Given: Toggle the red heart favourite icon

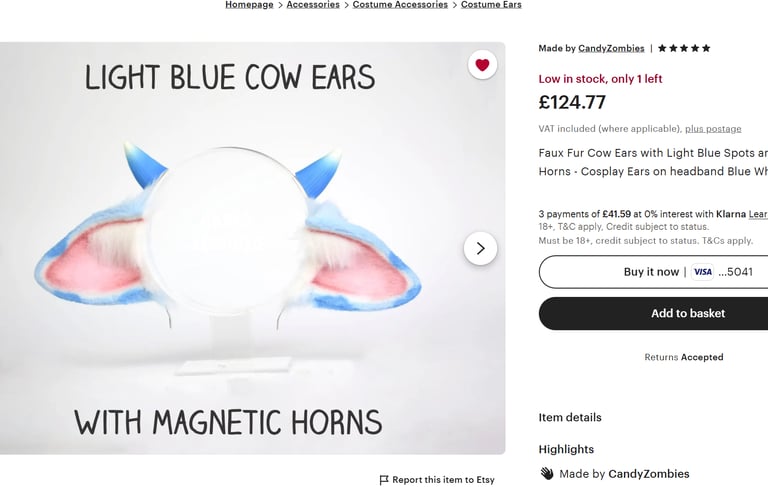Looking at the screenshot, I should pos(482,65).
